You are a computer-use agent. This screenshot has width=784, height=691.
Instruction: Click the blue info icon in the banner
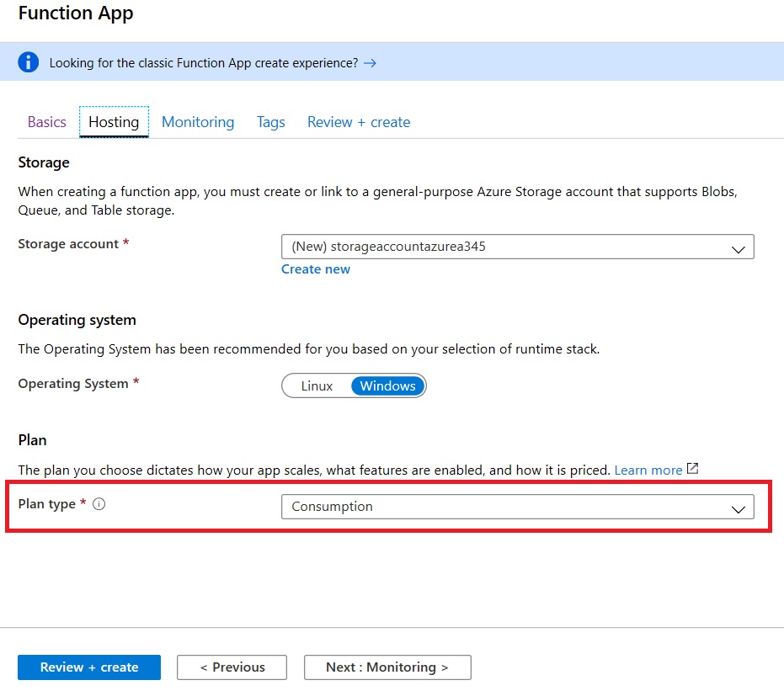point(29,62)
